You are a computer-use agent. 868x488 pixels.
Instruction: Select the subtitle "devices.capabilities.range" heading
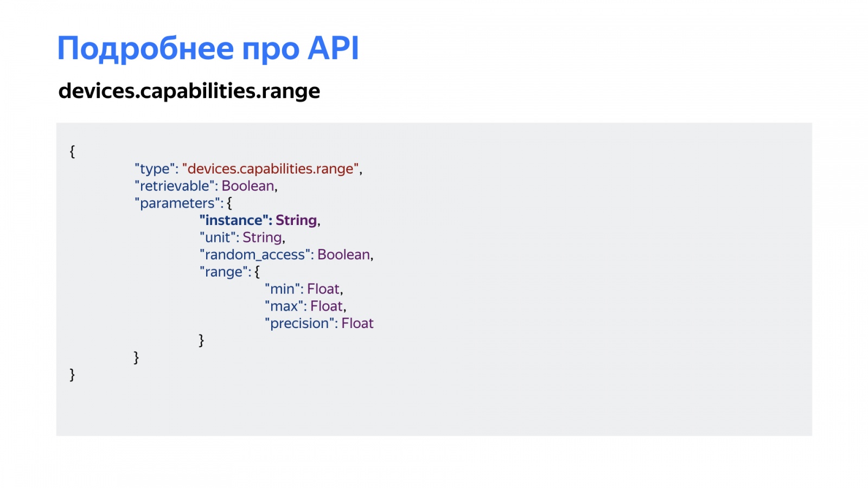coord(189,91)
